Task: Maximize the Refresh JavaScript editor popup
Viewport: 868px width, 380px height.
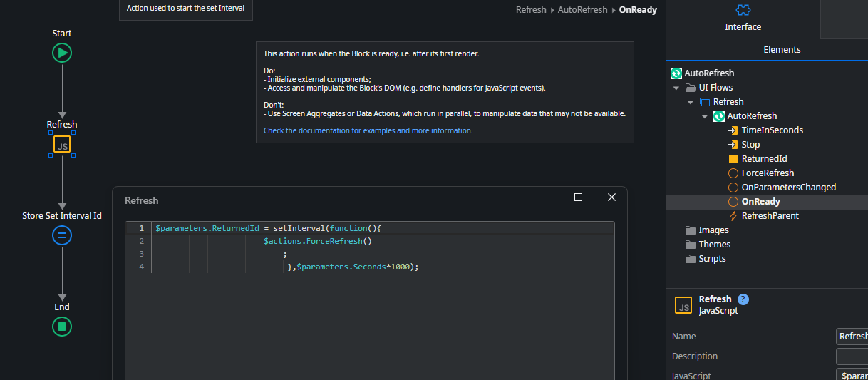Action: click(x=578, y=197)
